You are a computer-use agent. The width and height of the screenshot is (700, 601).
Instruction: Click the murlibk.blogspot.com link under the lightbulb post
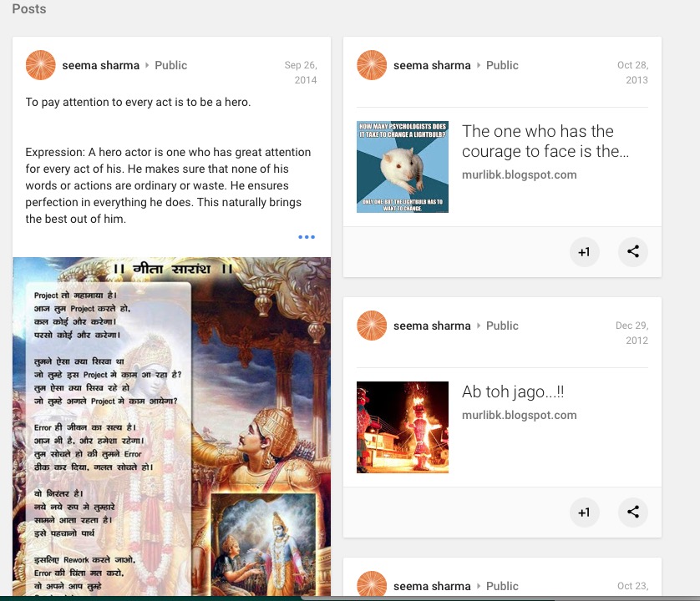pos(519,175)
